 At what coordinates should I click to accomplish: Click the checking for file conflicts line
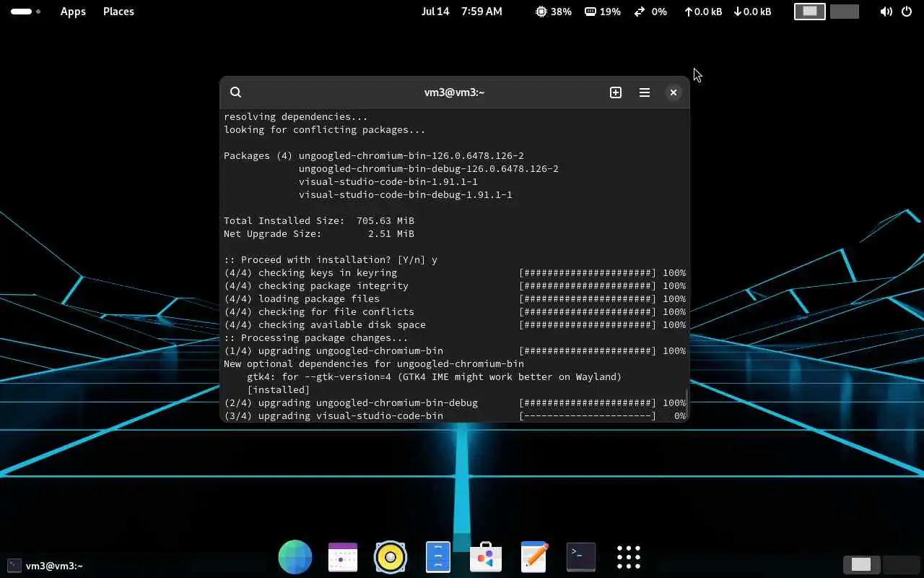455,312
